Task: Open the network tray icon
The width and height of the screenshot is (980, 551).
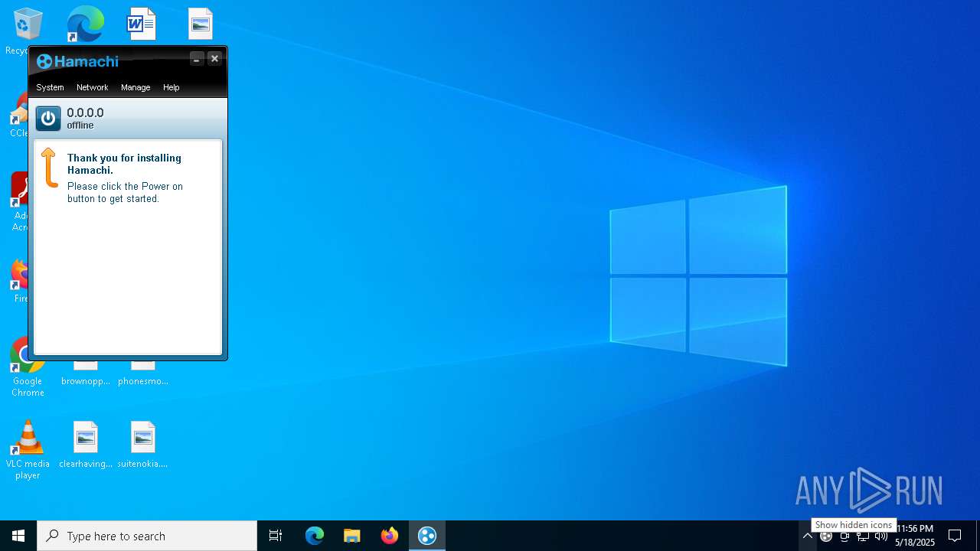Action: point(863,536)
